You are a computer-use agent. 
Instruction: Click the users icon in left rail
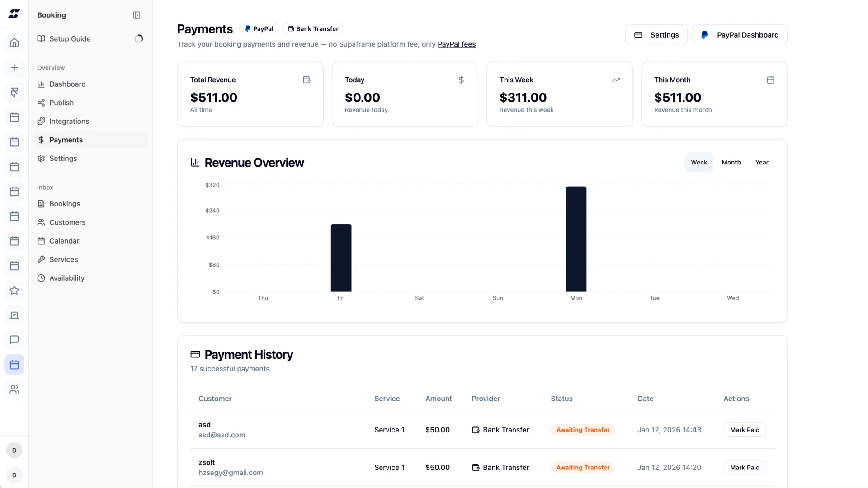pos(14,389)
